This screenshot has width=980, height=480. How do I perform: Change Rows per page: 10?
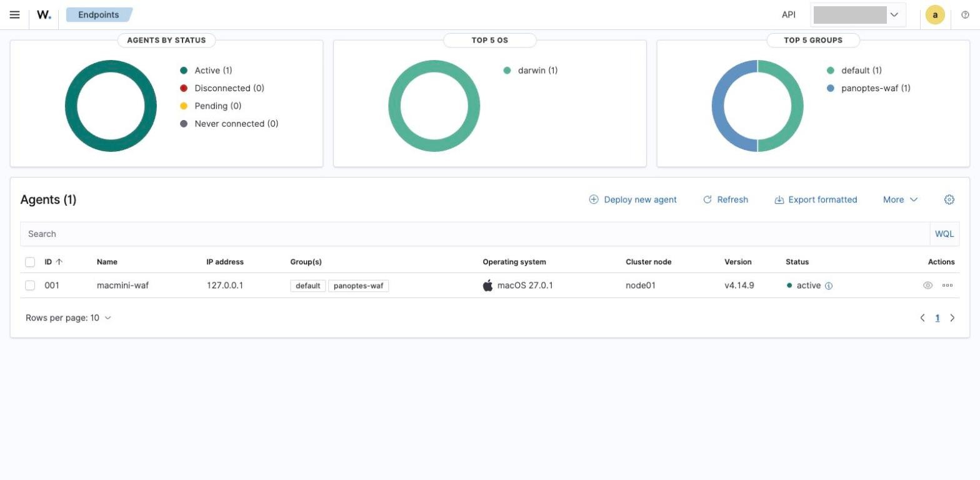tap(68, 318)
